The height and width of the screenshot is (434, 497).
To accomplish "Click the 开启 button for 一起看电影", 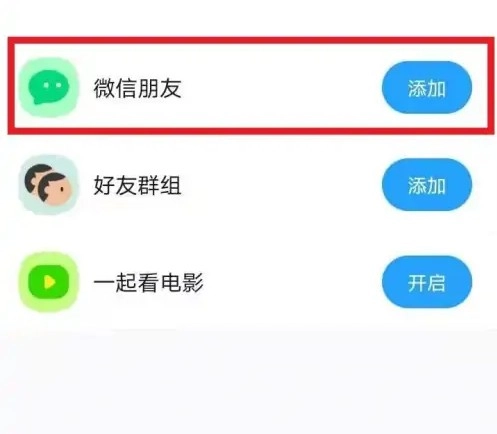I will pyautogui.click(x=427, y=282).
